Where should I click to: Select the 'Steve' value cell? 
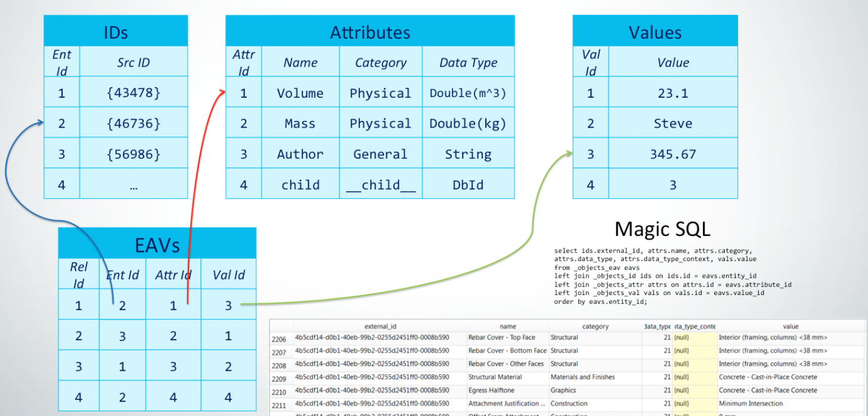(x=673, y=123)
